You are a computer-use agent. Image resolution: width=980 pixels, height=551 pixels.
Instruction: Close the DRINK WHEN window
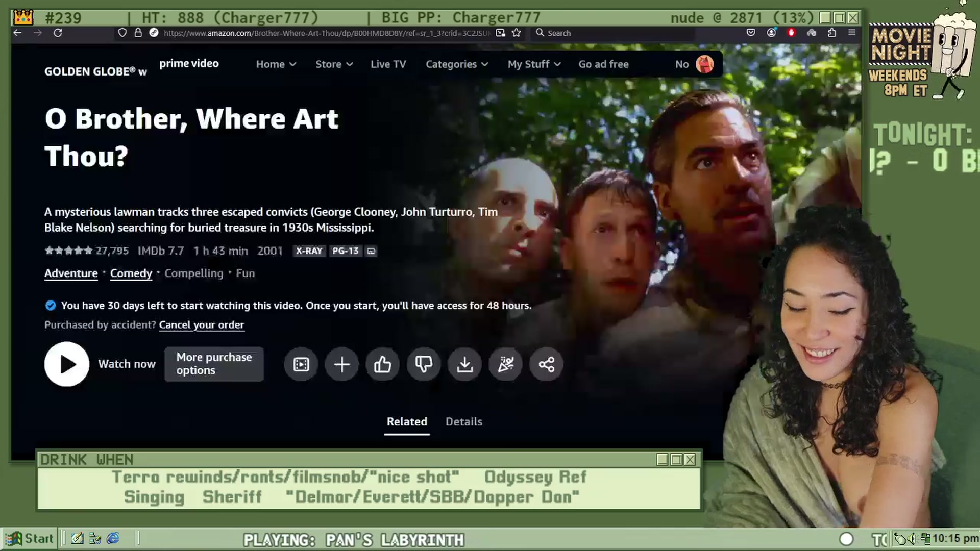coord(690,460)
